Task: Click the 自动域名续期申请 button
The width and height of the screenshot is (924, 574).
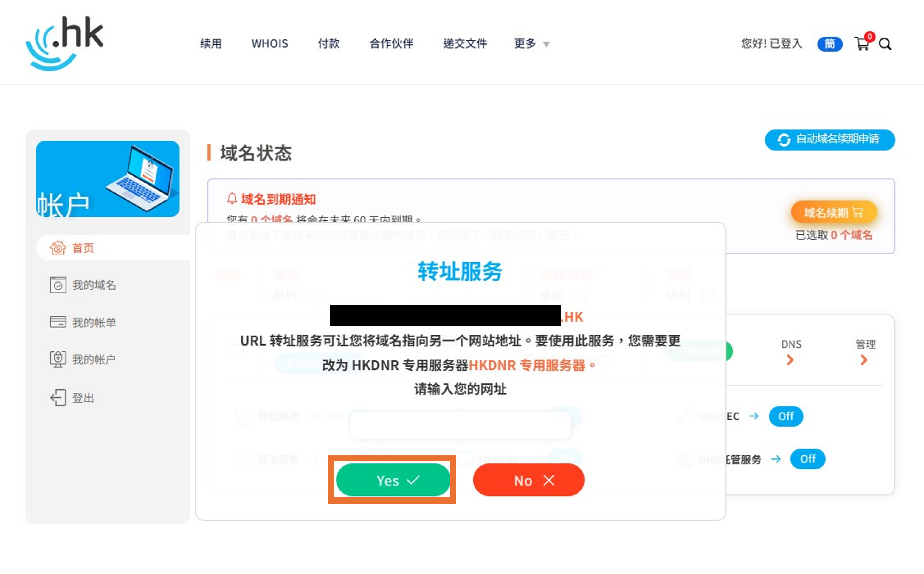Action: 830,139
